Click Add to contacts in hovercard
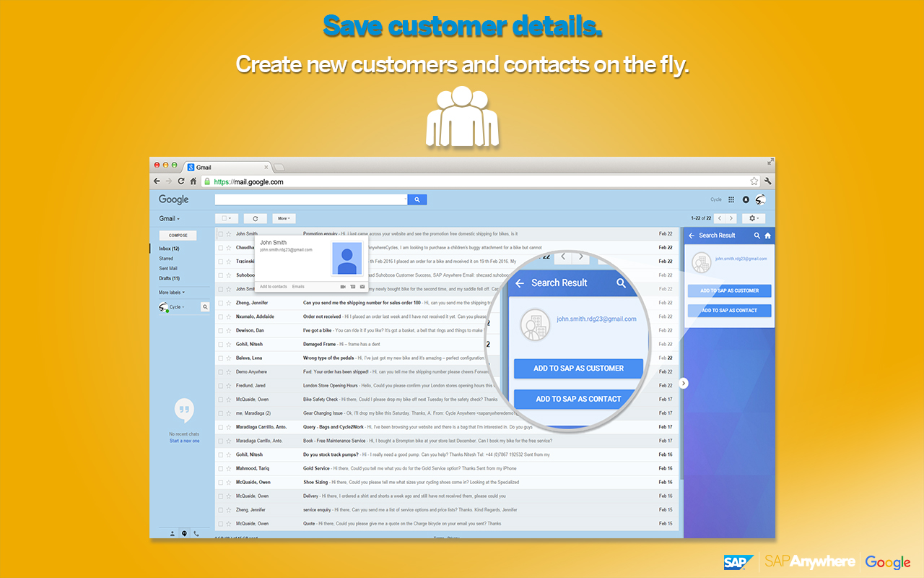 [x=274, y=287]
